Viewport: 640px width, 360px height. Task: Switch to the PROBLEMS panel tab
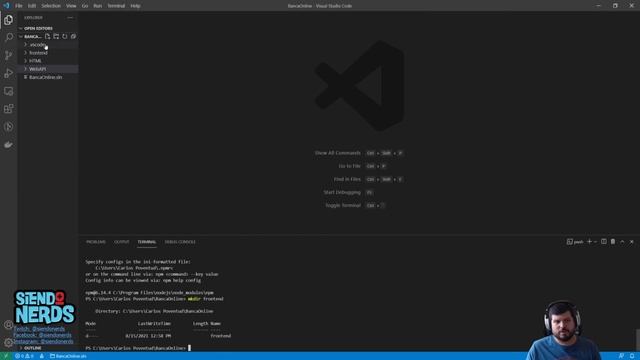96,242
